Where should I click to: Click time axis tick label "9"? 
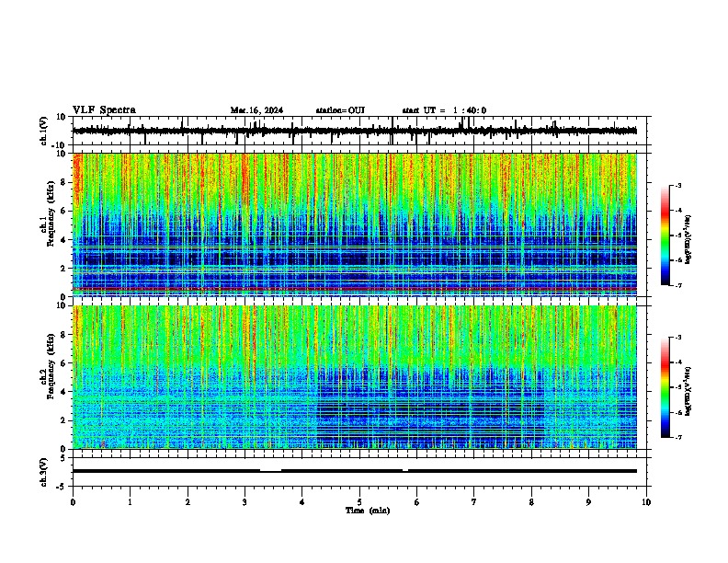588,502
